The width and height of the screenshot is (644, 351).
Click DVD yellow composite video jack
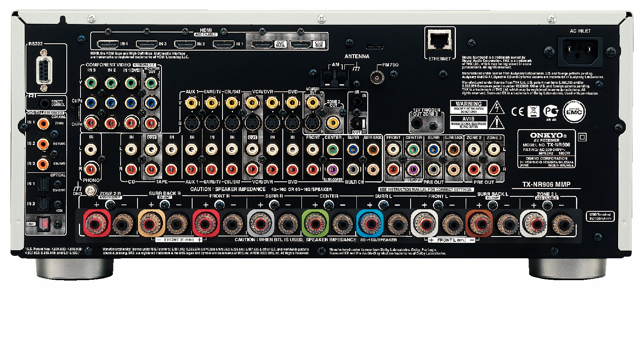[292, 103]
